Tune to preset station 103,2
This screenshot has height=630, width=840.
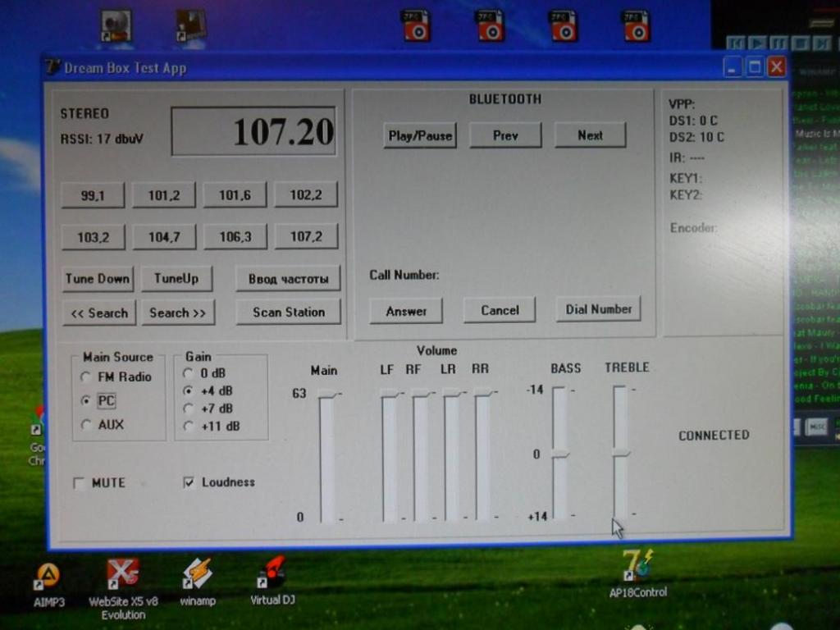click(94, 237)
